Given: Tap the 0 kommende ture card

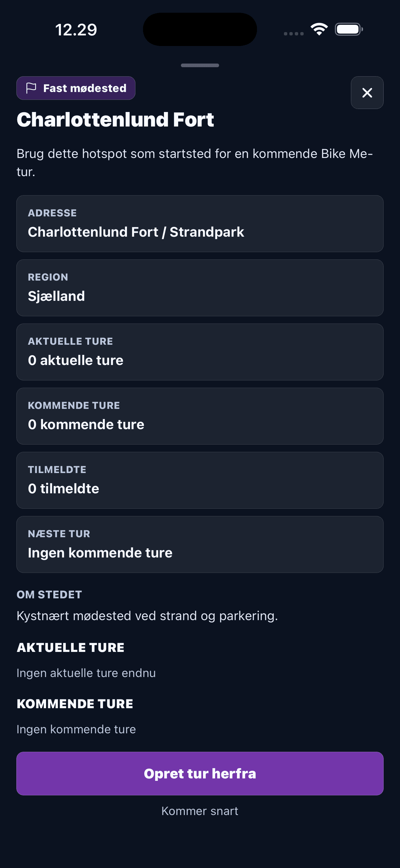Looking at the screenshot, I should pos(200,416).
